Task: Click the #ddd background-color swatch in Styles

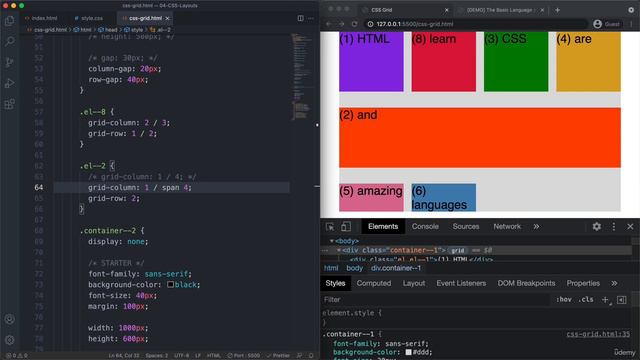Action: 408,352
